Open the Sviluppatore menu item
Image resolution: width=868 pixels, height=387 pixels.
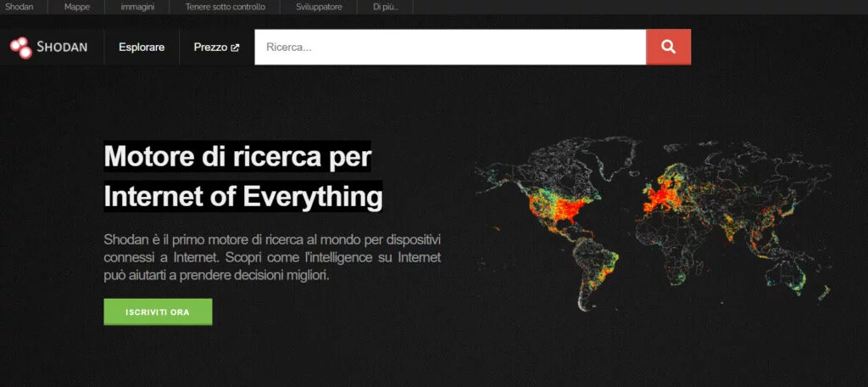click(x=319, y=7)
